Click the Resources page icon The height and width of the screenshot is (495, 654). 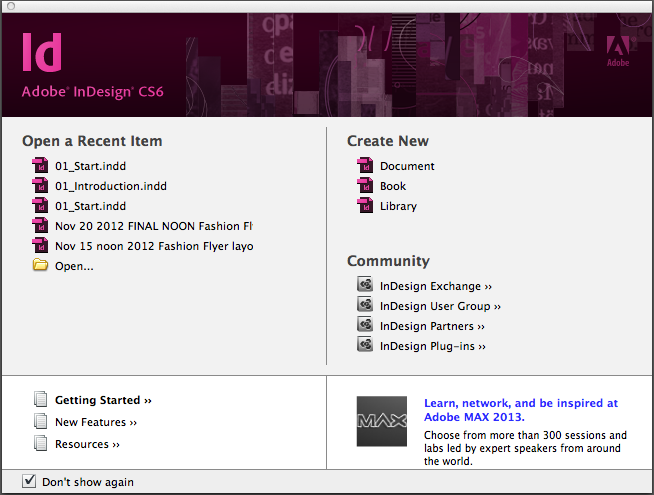click(x=40, y=443)
